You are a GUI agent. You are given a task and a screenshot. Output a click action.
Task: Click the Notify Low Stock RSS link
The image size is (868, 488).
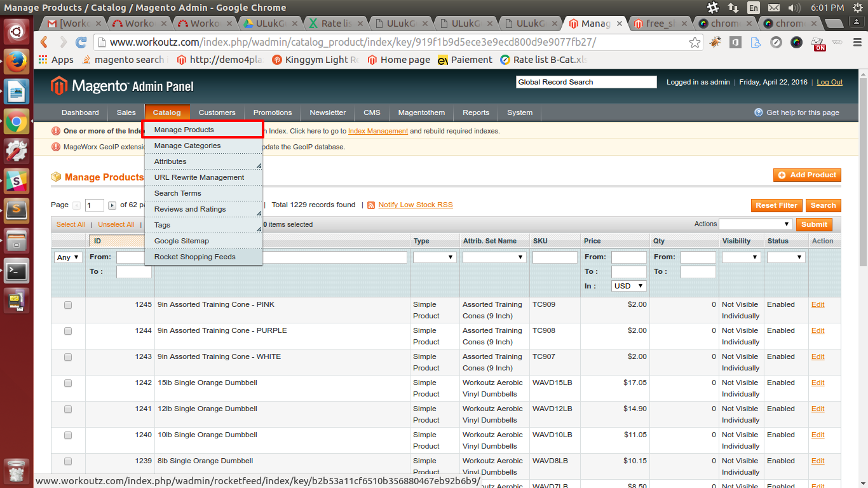click(x=416, y=205)
